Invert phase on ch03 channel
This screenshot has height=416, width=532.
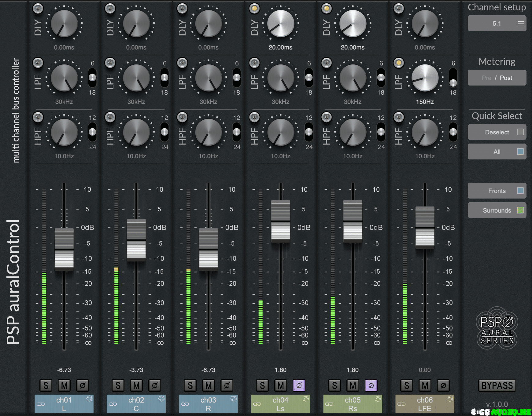click(227, 385)
